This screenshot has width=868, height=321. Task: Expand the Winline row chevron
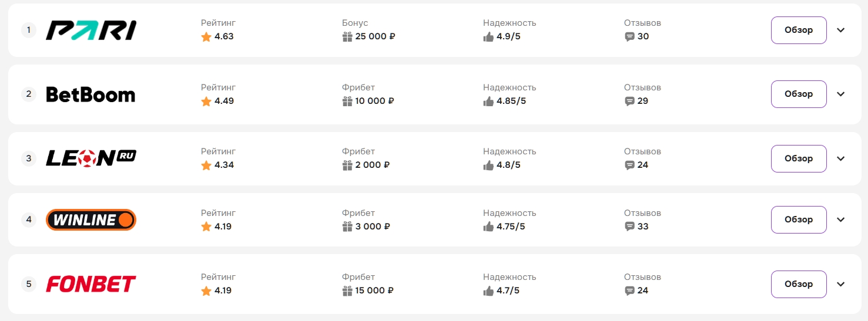[841, 220]
